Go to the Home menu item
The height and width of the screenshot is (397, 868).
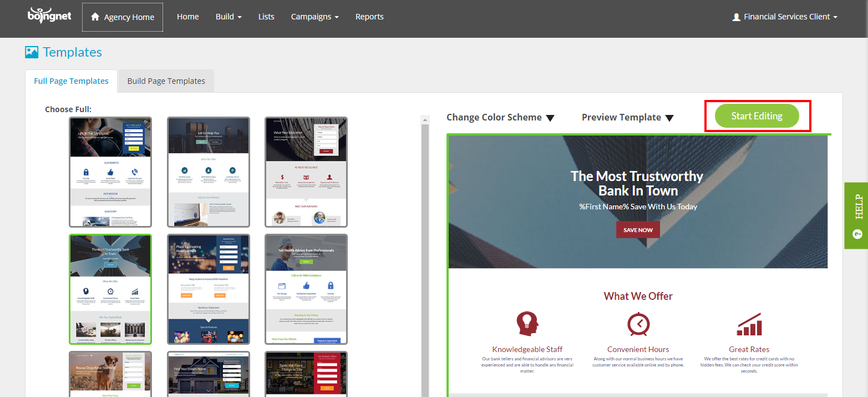(188, 17)
